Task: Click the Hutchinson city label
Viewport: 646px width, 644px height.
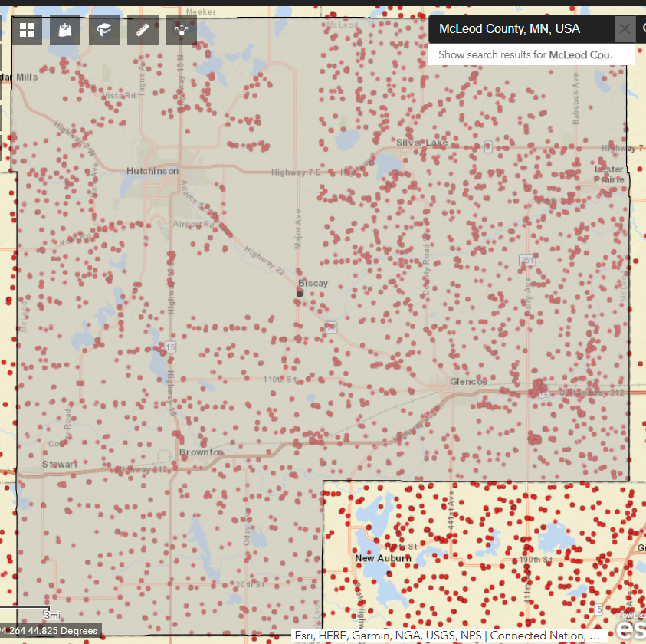Action: click(152, 171)
